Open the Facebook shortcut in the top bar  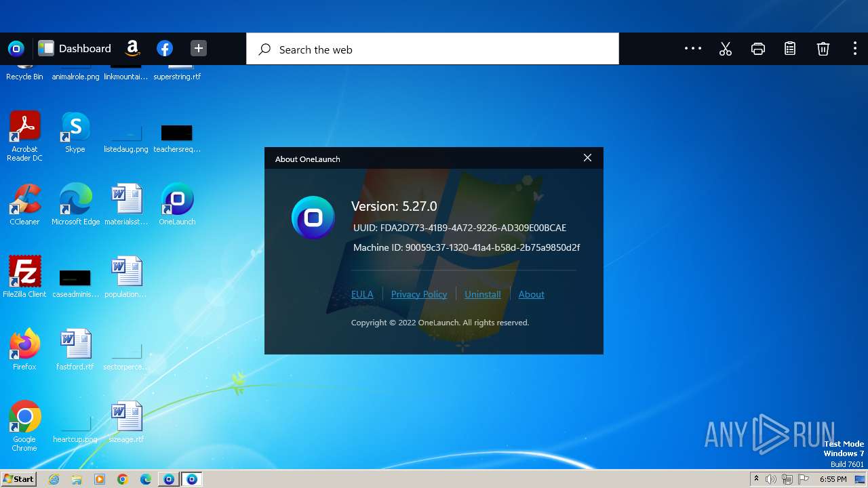click(x=165, y=48)
